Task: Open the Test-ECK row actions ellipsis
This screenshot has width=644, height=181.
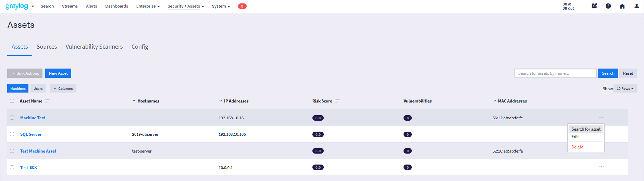Action: pyautogui.click(x=601, y=167)
